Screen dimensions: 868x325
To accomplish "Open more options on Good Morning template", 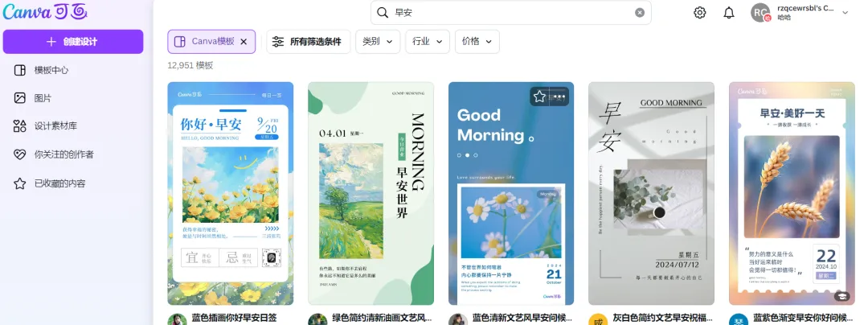I will click(x=559, y=97).
